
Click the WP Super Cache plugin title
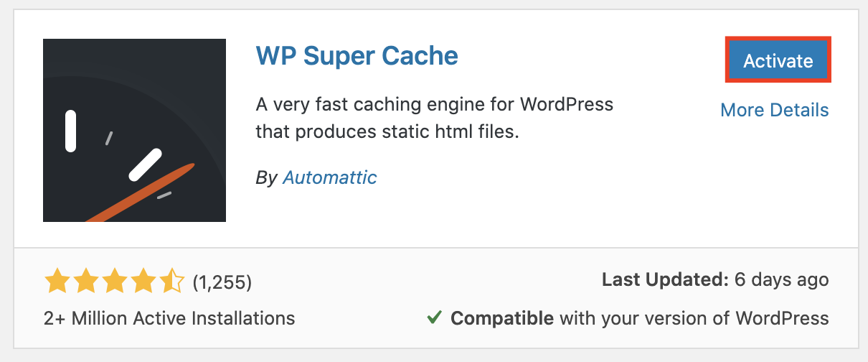coord(357,56)
